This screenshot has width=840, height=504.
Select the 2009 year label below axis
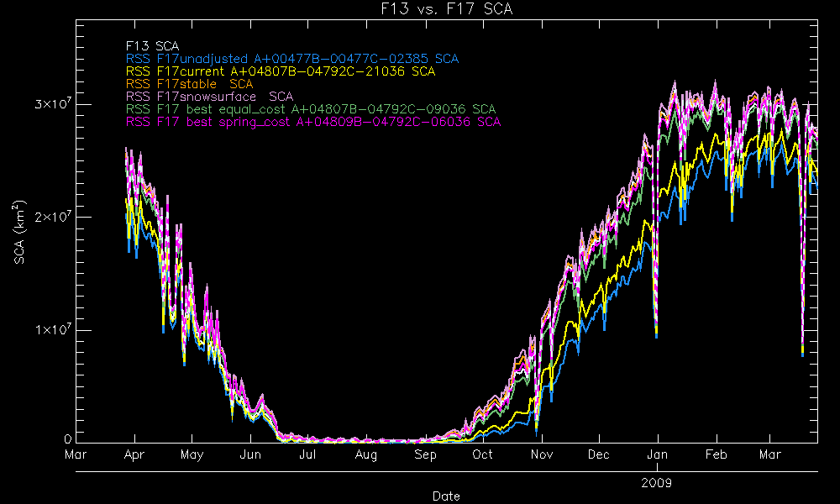tap(656, 484)
